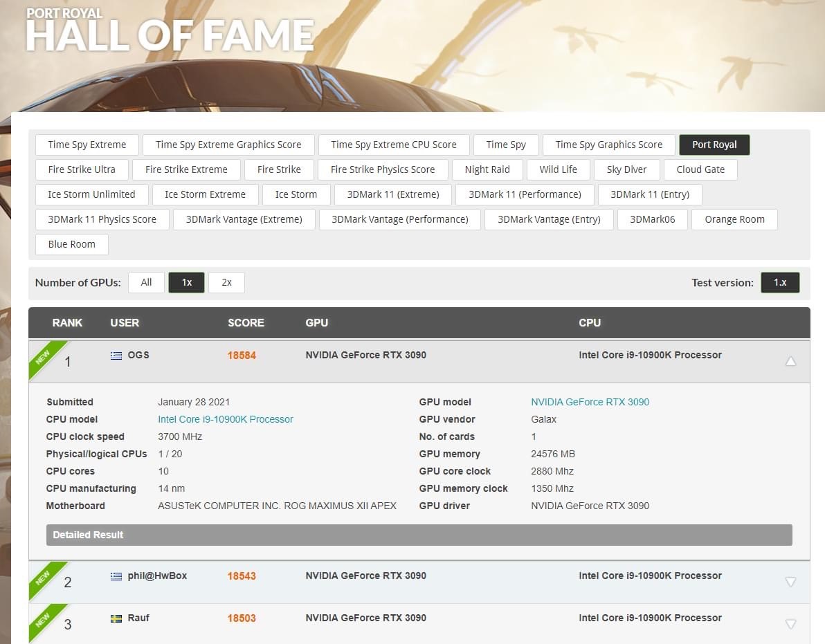Click the Greek flag beside phil@HwBox
Viewport: 825px width, 644px height.
[116, 576]
